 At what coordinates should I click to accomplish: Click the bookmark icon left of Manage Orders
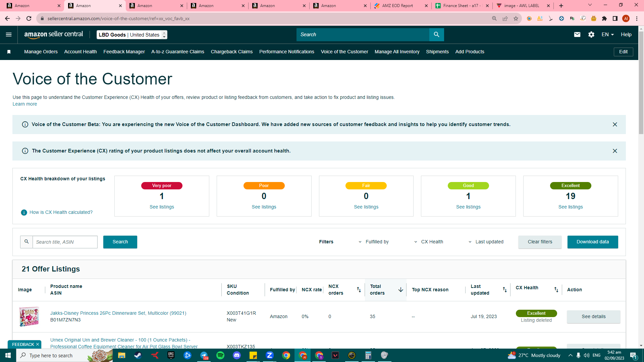point(9,52)
